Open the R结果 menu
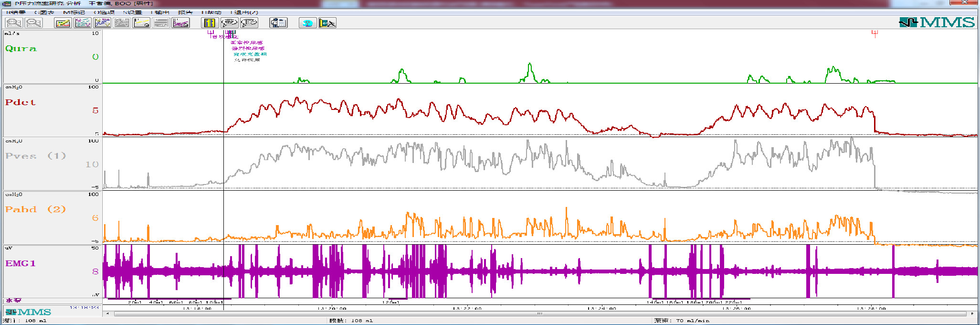This screenshot has height=325, width=980. pyautogui.click(x=16, y=12)
